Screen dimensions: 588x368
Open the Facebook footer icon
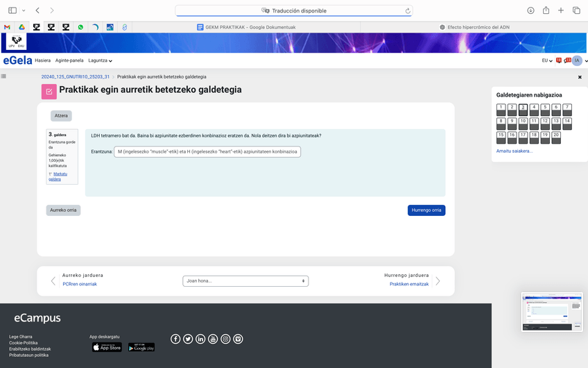[175, 339]
